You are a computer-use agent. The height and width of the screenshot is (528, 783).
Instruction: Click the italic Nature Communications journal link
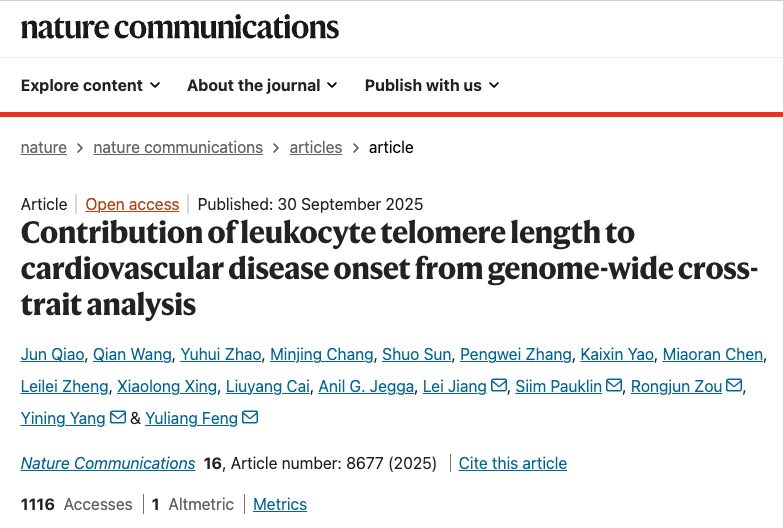coord(108,464)
